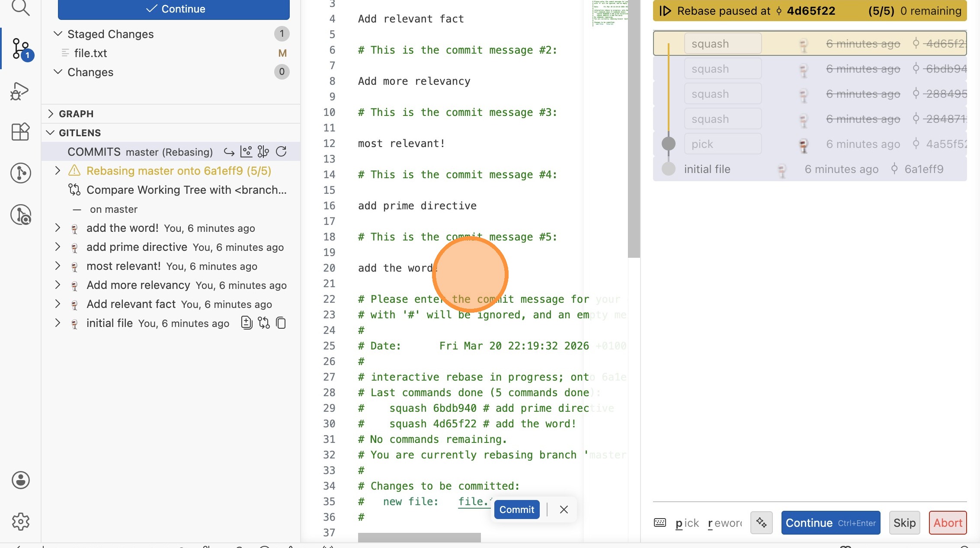Open GitLens Inspect sidebar icon
This screenshot has width=980, height=548.
point(20,215)
